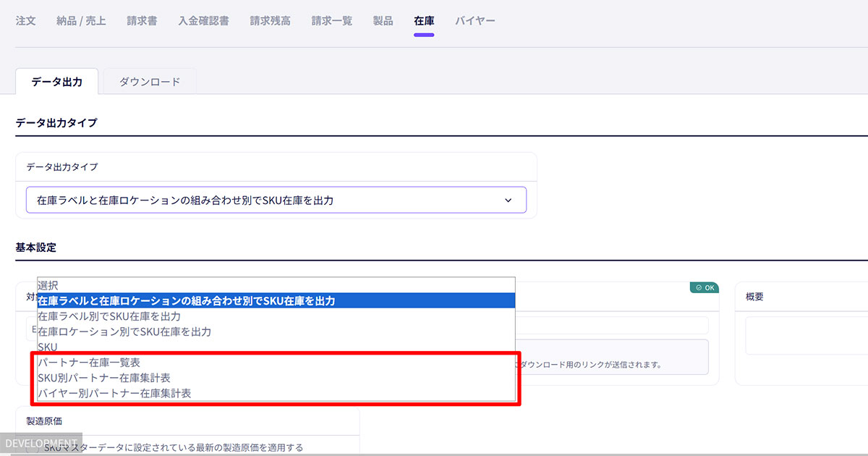868x456 pixels.
Task: Select option 在庫ロケーション別でSKU在庫を出力
Action: tap(276, 332)
